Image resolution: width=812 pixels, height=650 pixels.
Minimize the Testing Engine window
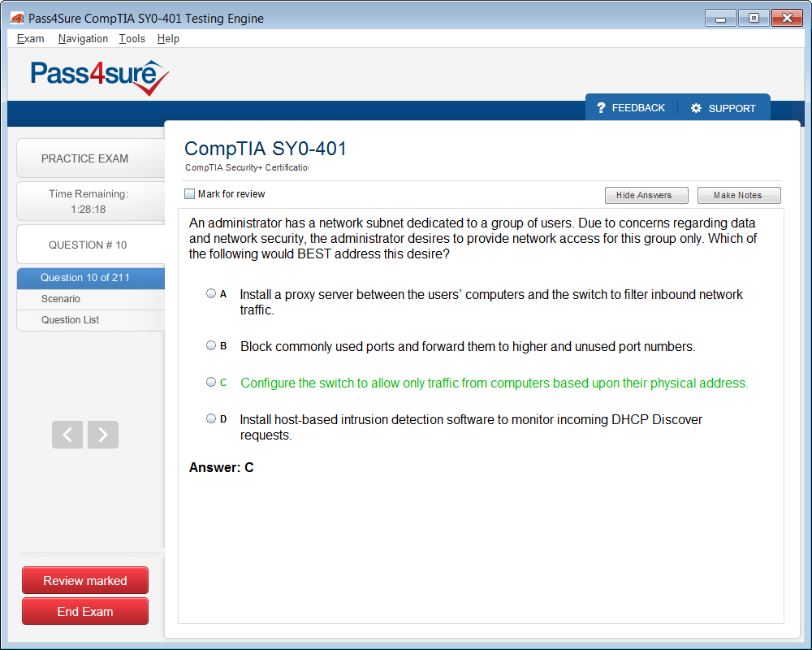click(x=719, y=18)
